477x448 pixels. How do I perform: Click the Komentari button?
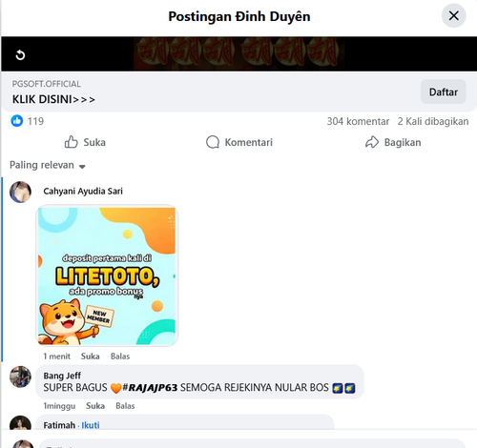239,142
